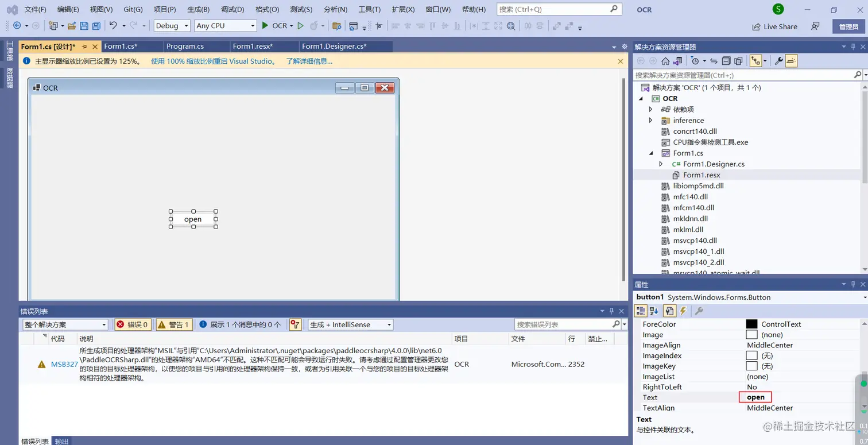Image resolution: width=868 pixels, height=445 pixels.
Task: Click the Sync with Active Document icon
Action: pos(714,61)
